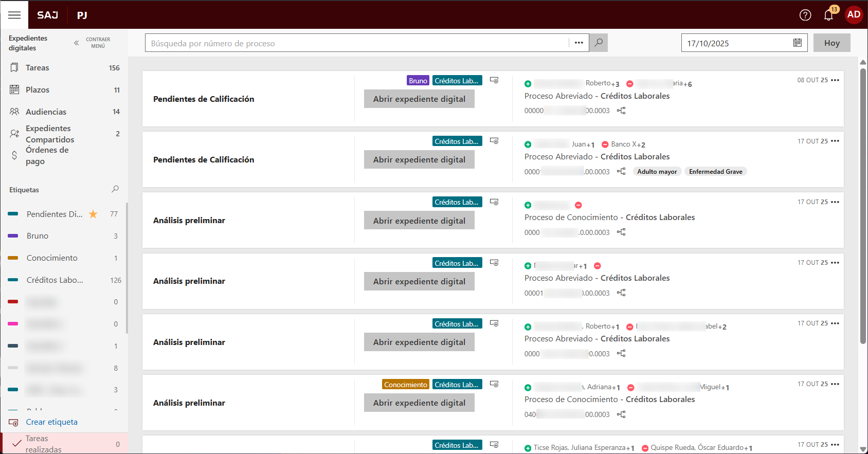Click Audiencias people icon in sidebar

(14, 112)
